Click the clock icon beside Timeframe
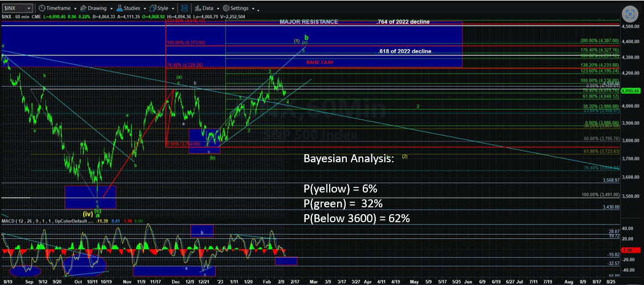The image size is (644, 285). [x=42, y=9]
